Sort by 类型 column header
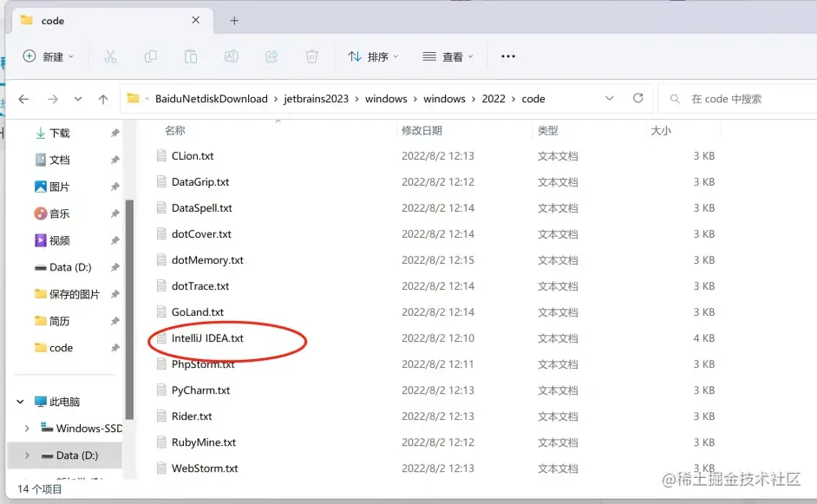Viewport: 817px width, 504px height. 547,130
